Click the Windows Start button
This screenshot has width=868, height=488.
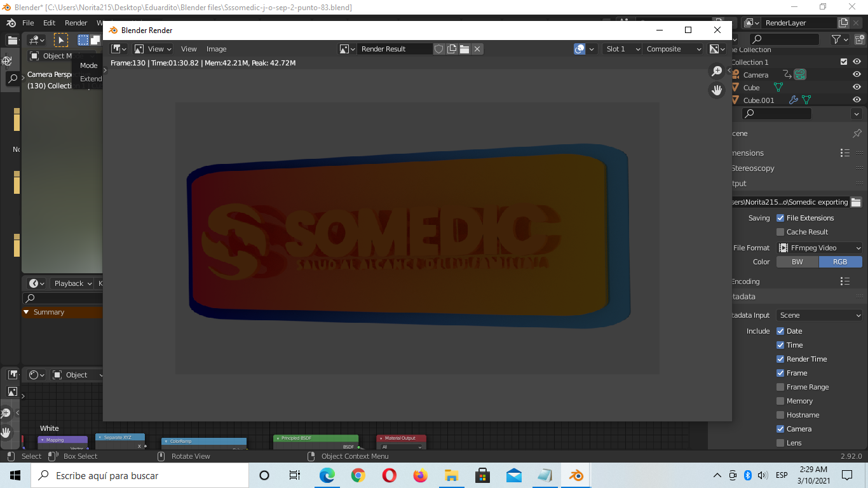(15, 475)
